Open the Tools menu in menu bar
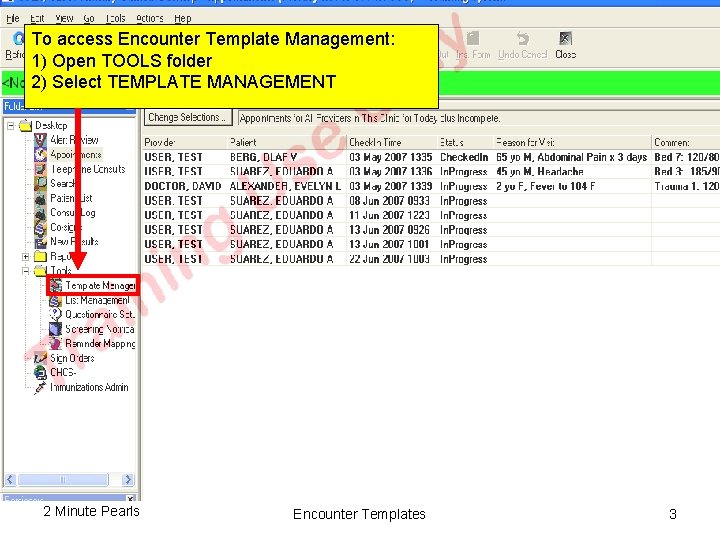Viewport: 720px width, 540px height. click(115, 18)
